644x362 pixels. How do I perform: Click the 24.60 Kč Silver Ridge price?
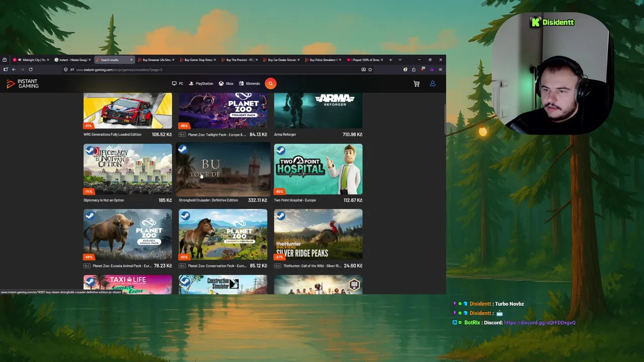(x=353, y=266)
